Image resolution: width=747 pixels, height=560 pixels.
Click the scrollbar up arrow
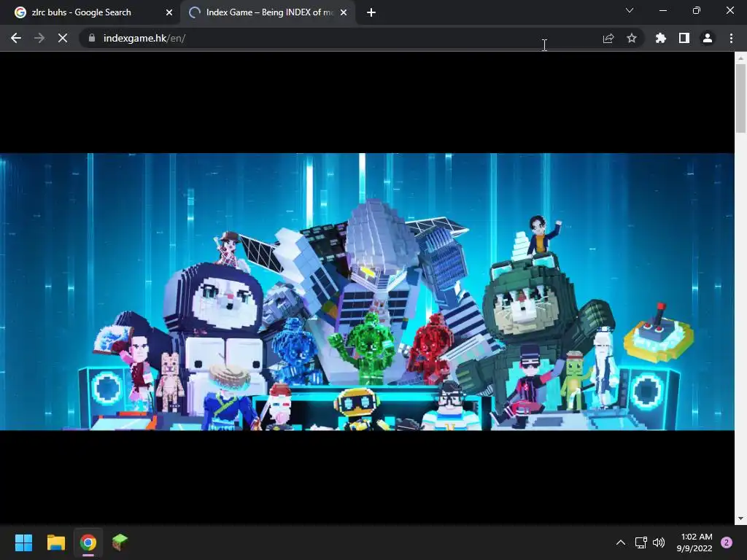[740, 58]
